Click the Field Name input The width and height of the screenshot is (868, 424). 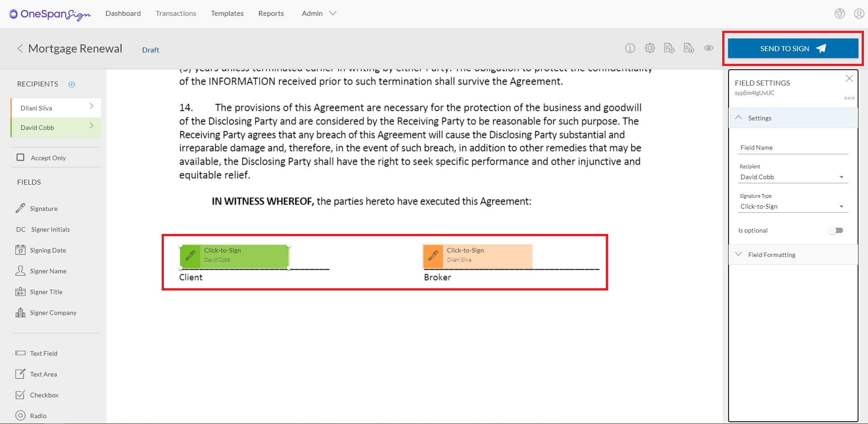point(792,148)
